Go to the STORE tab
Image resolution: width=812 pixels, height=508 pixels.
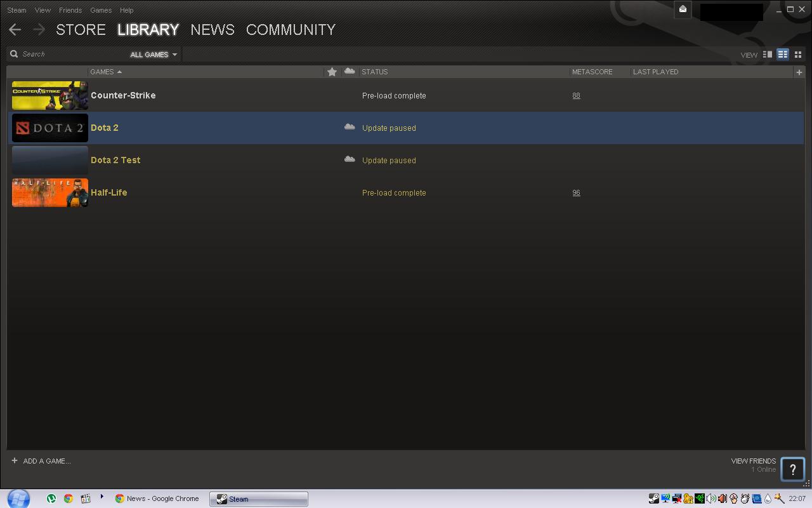pyautogui.click(x=81, y=30)
